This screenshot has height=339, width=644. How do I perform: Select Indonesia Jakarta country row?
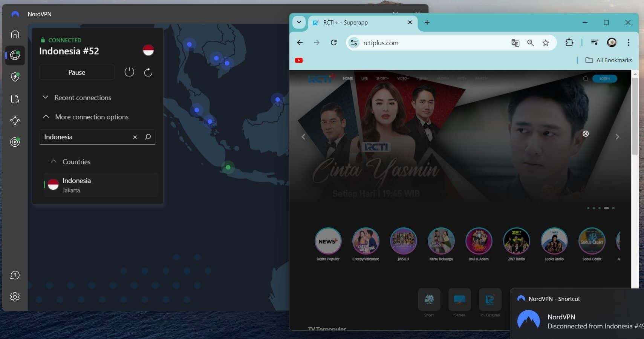pos(101,185)
